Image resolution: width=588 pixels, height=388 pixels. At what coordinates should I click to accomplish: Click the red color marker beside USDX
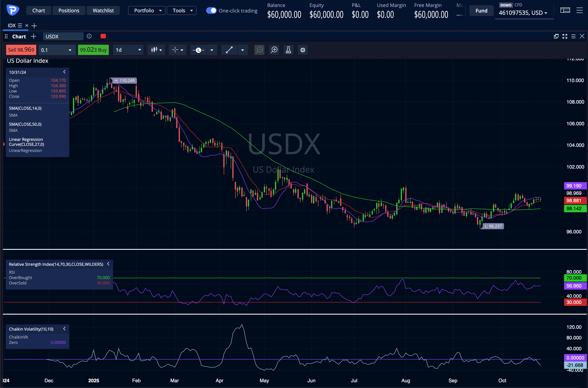point(103,36)
